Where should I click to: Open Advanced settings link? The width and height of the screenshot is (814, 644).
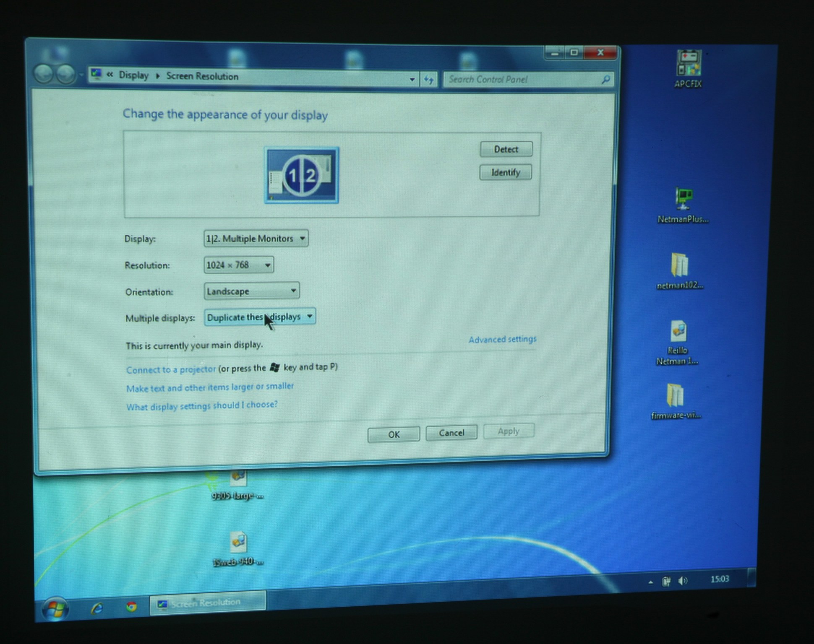(x=503, y=339)
